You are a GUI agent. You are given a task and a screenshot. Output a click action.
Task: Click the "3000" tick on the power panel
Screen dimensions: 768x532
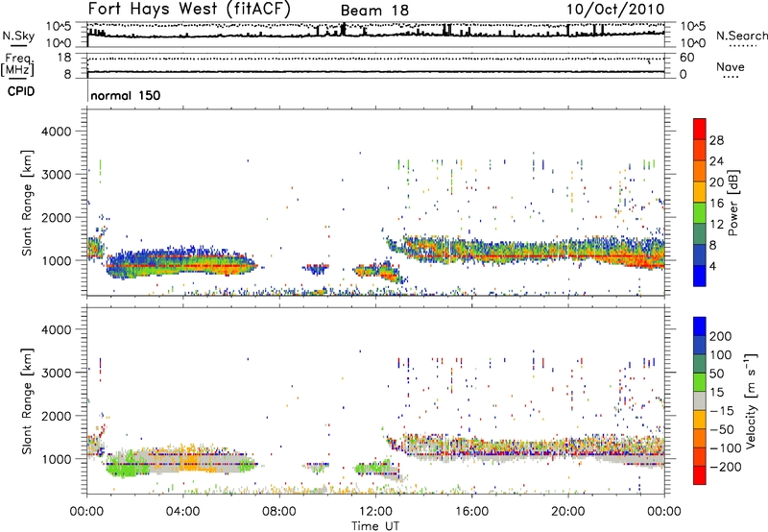coord(56,175)
